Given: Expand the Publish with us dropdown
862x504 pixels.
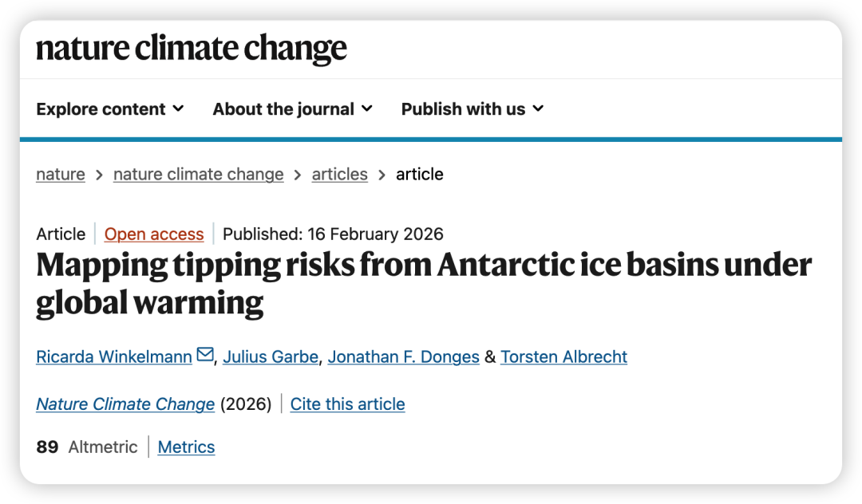Looking at the screenshot, I should click(x=472, y=109).
